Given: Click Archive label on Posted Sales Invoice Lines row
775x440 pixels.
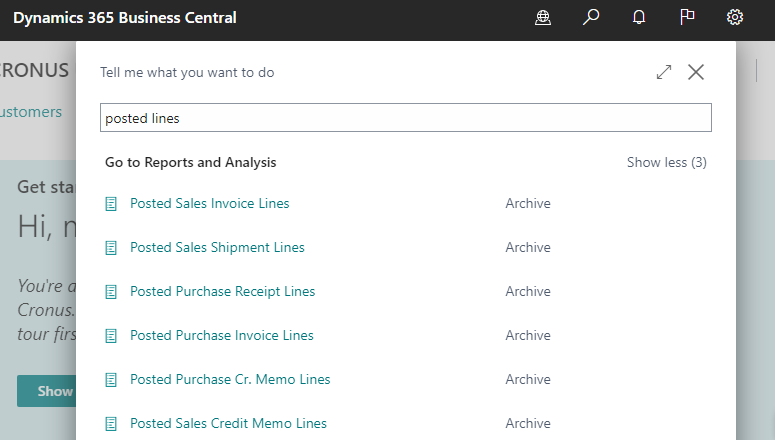Looking at the screenshot, I should pyautogui.click(x=528, y=203).
